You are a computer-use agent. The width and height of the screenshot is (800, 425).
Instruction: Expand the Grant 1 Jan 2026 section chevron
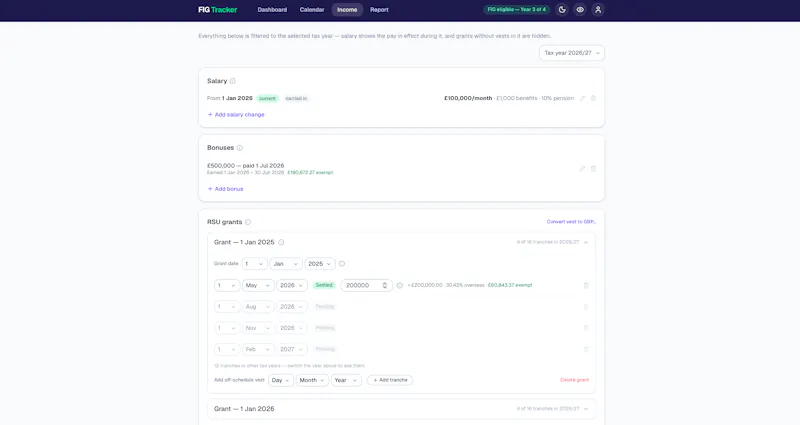(586, 409)
